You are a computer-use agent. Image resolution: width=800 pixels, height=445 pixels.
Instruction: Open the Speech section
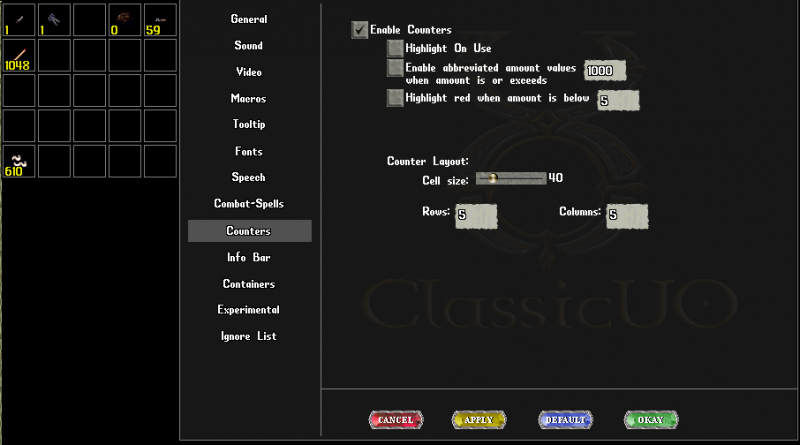coord(249,178)
